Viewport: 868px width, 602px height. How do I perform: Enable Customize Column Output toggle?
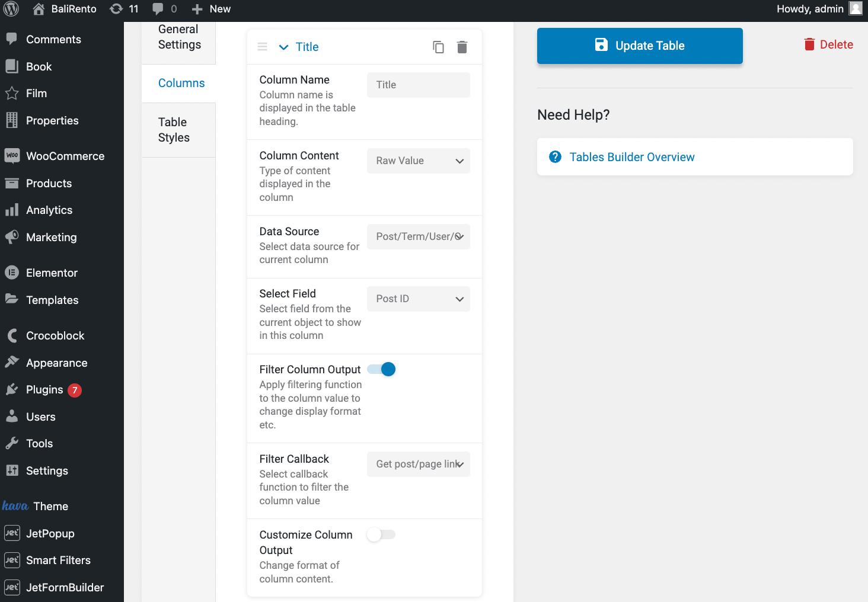(381, 534)
